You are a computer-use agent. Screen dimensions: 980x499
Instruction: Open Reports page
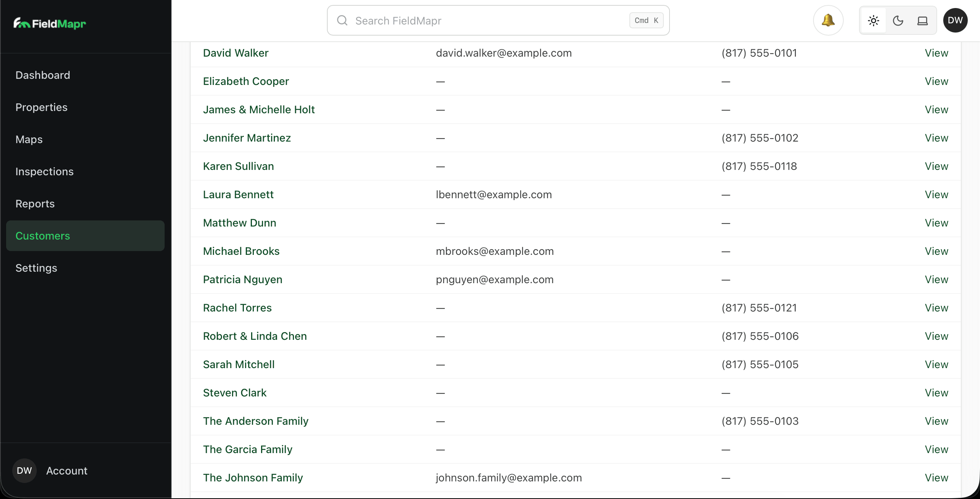85,204
